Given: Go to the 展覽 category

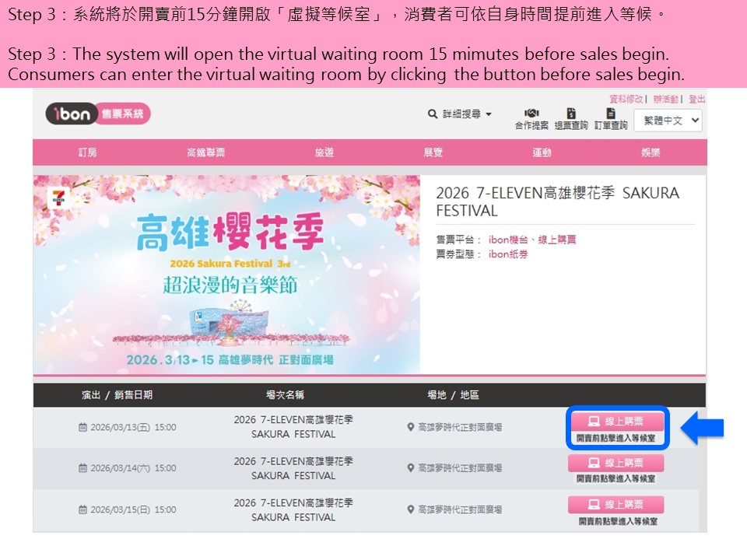Looking at the screenshot, I should (433, 152).
